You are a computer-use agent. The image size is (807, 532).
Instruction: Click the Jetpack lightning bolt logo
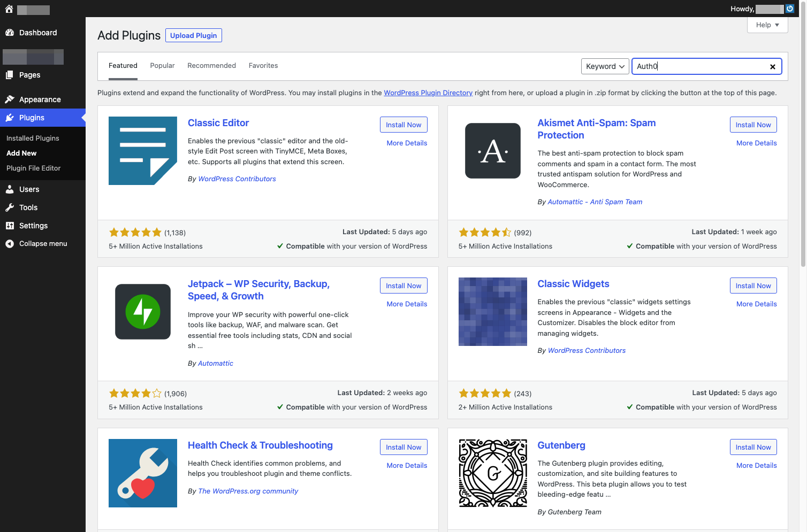143,312
